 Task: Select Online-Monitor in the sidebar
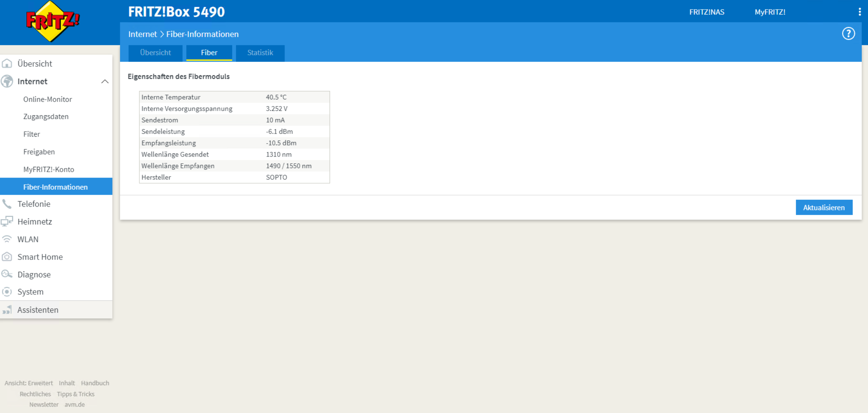pos(47,99)
